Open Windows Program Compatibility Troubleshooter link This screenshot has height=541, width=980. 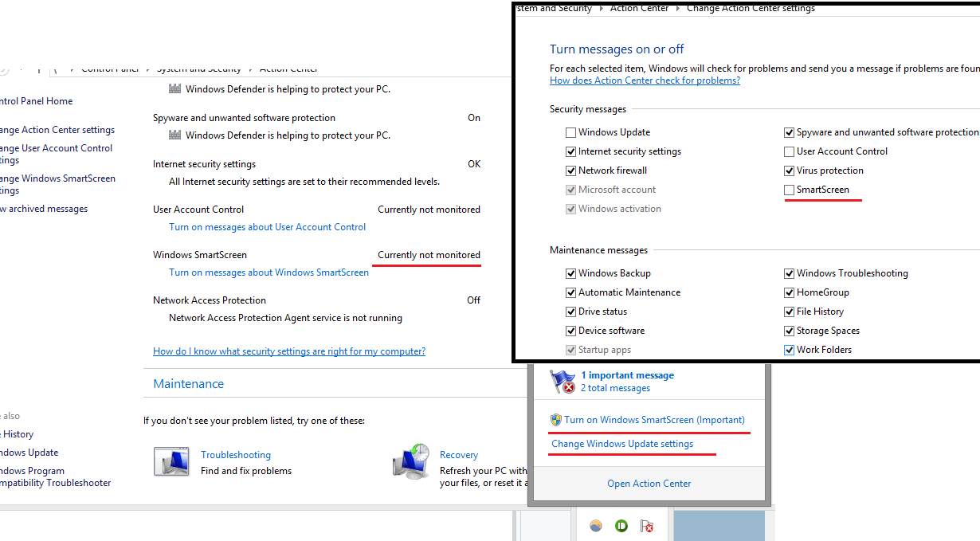(55, 476)
